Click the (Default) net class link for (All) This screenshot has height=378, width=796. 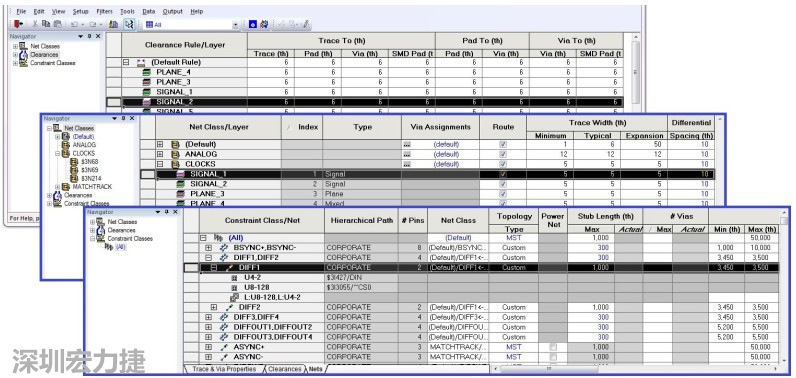tap(458, 237)
